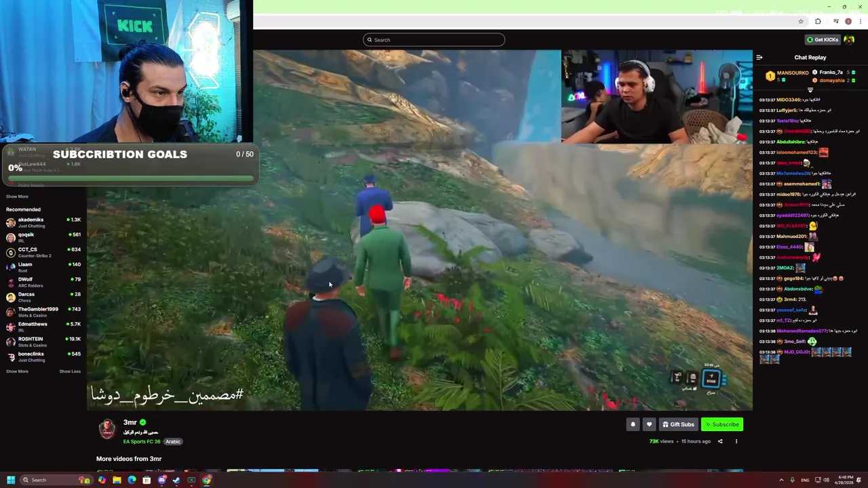The width and height of the screenshot is (868, 488).
Task: Click CCT_CS avatar icon
Action: click(x=11, y=252)
